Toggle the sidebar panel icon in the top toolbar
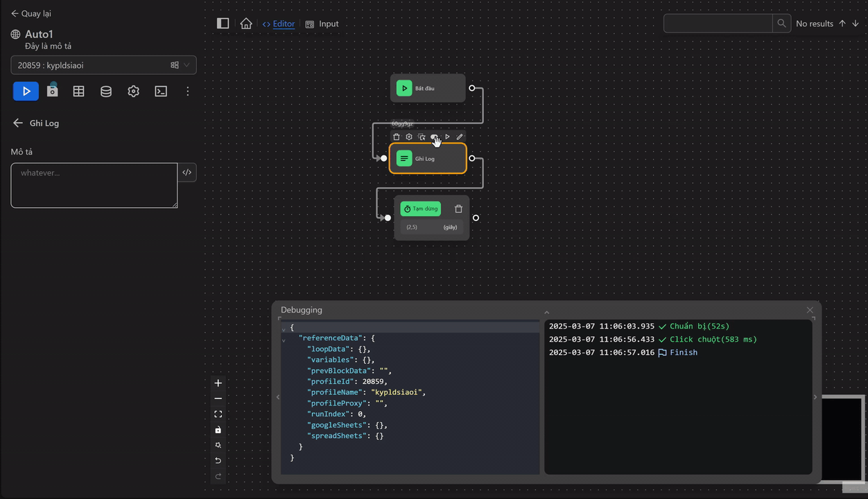 pos(223,23)
